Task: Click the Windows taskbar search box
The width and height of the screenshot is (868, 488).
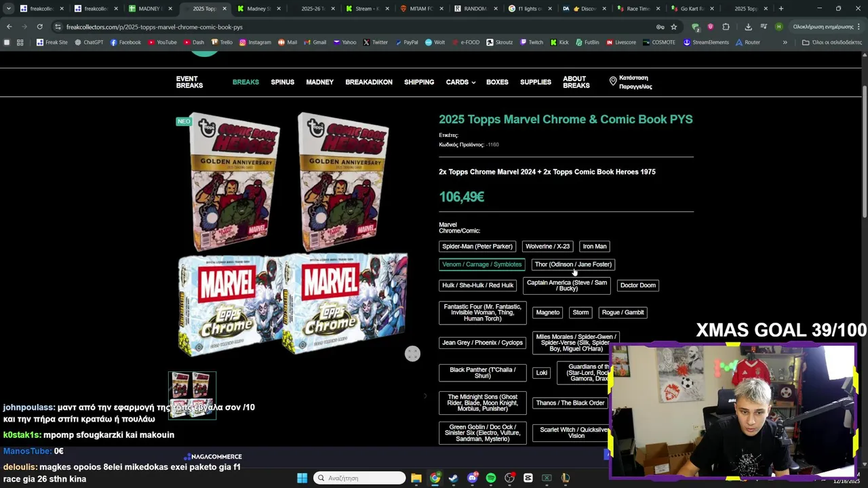Action: [360, 478]
